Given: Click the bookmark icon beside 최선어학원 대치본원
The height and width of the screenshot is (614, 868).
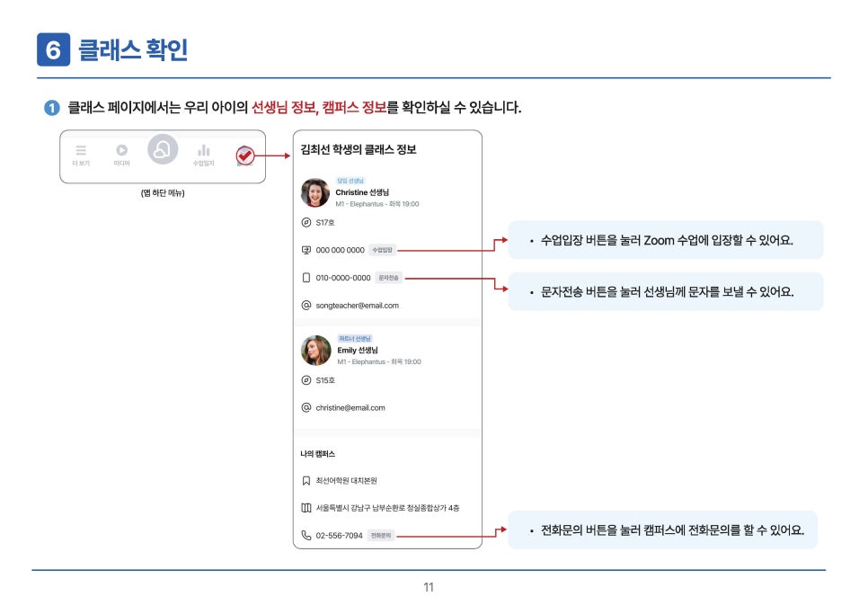Looking at the screenshot, I should 305,478.
